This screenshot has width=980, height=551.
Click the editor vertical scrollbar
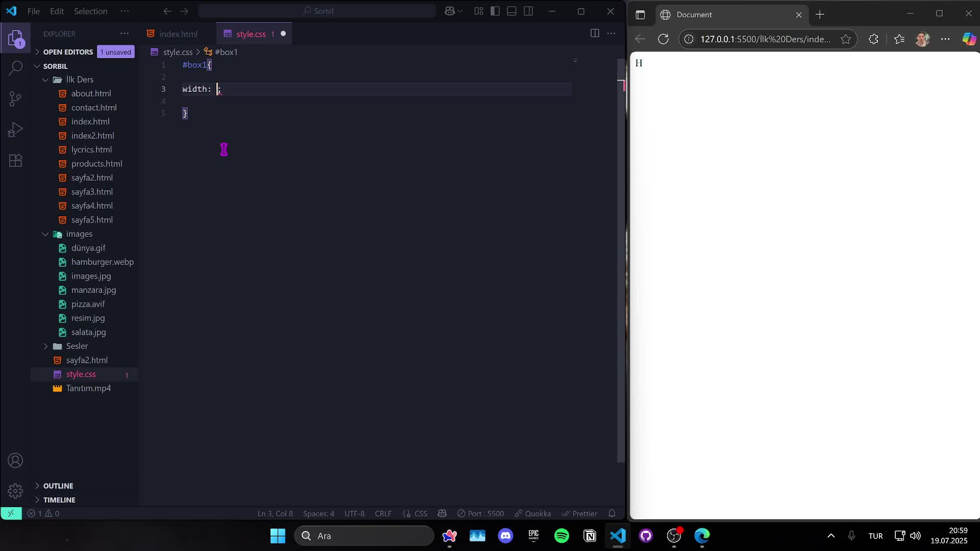[621, 260]
